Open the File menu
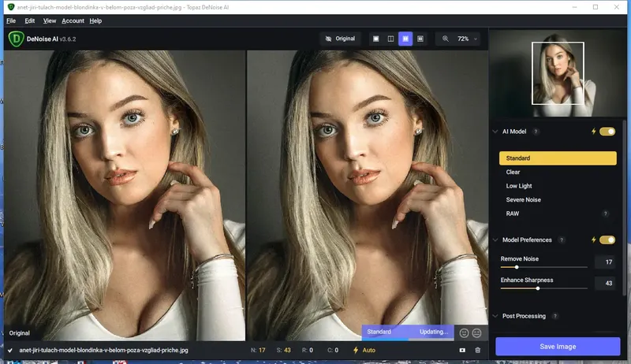This screenshot has height=364, width=631. click(11, 21)
